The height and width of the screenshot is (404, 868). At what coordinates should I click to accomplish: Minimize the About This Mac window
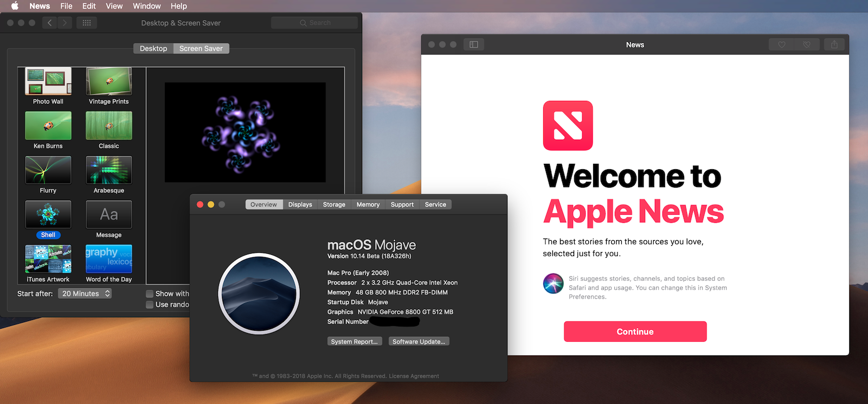211,204
